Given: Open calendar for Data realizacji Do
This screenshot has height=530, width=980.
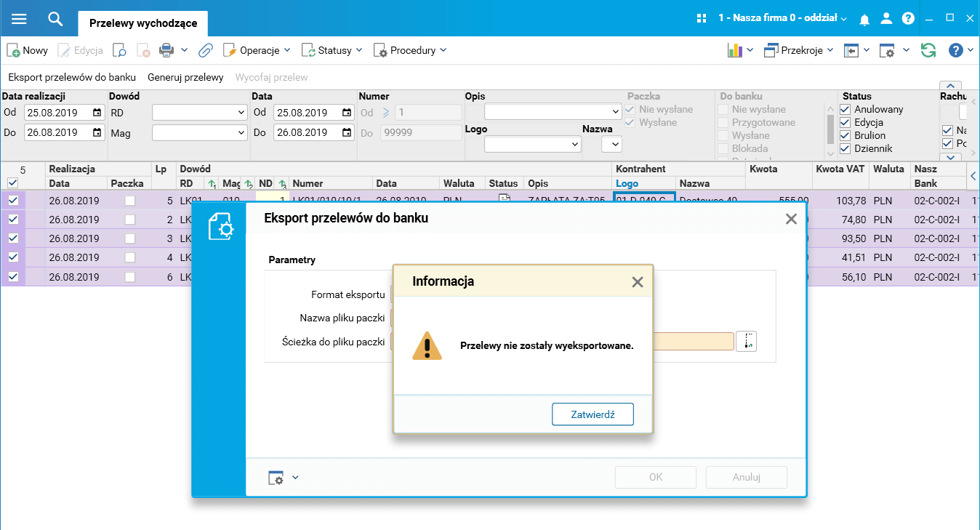Looking at the screenshot, I should 97,133.
